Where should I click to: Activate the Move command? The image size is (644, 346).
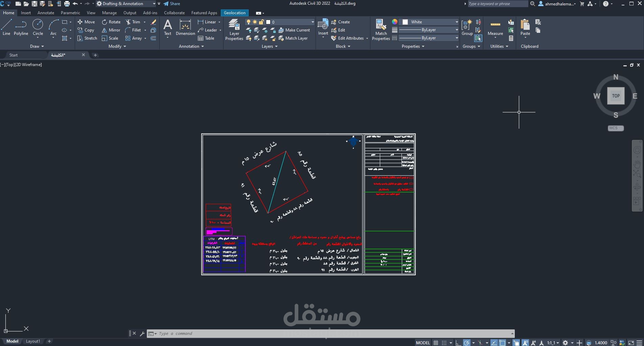pos(86,22)
